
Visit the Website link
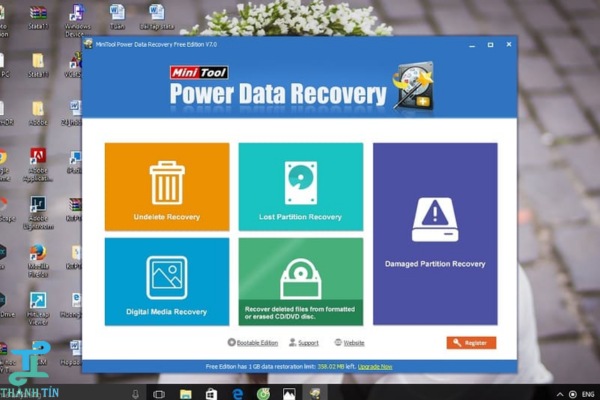[x=350, y=343]
